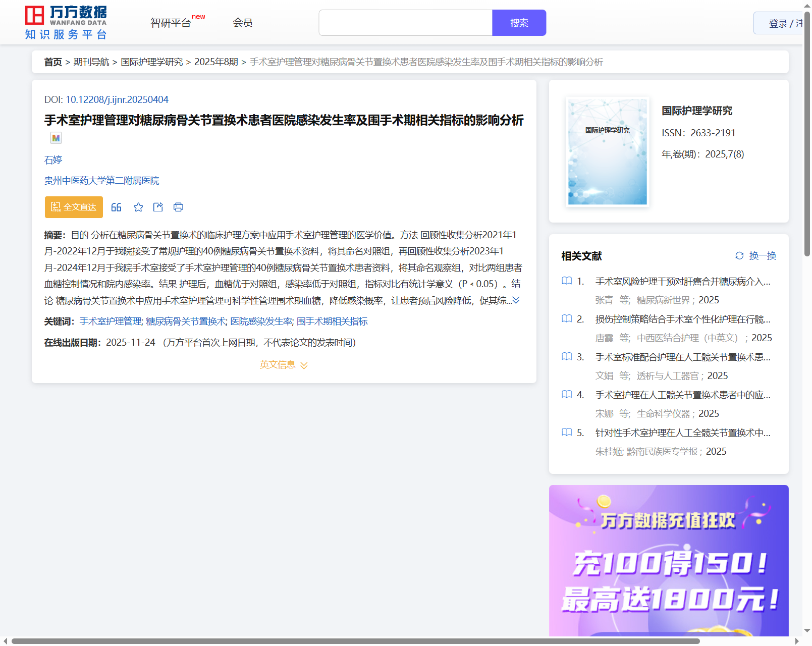The image size is (812, 646).
Task: Click the print icon
Action: [x=178, y=207]
